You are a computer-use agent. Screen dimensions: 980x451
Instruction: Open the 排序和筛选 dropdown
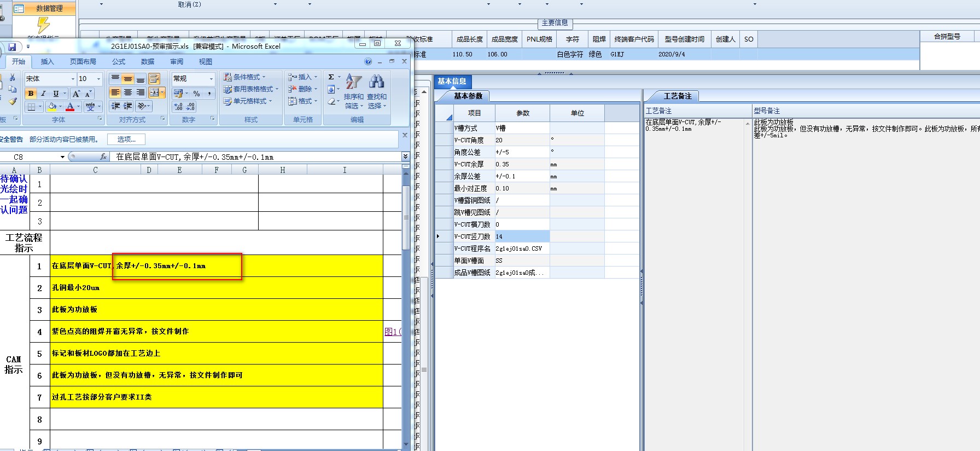click(x=354, y=92)
